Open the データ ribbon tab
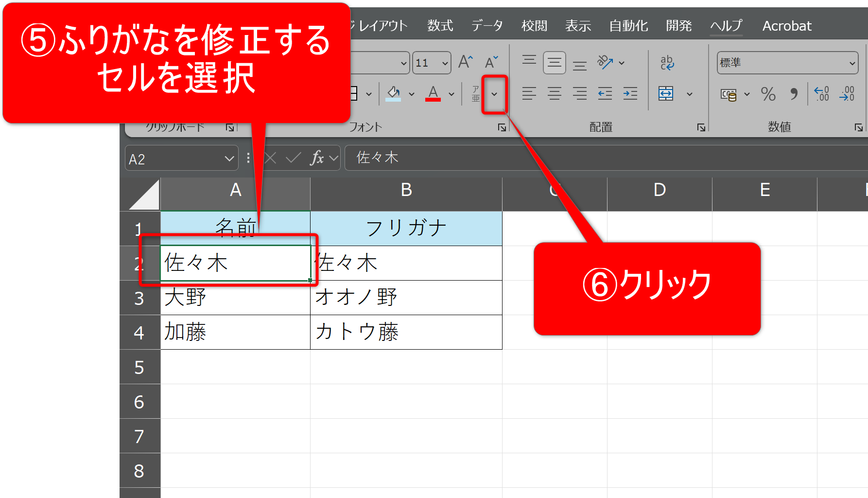 (x=487, y=26)
